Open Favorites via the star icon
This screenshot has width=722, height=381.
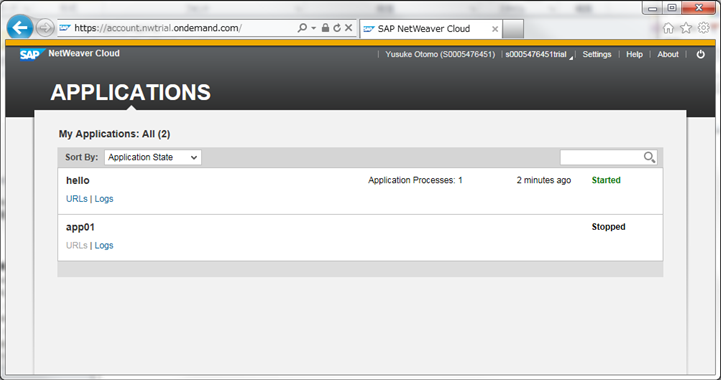pos(686,28)
